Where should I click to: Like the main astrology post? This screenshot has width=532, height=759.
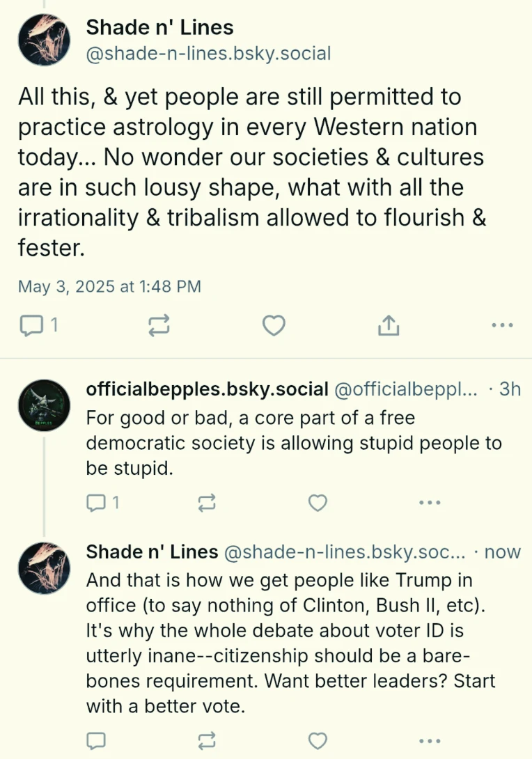coord(274,325)
